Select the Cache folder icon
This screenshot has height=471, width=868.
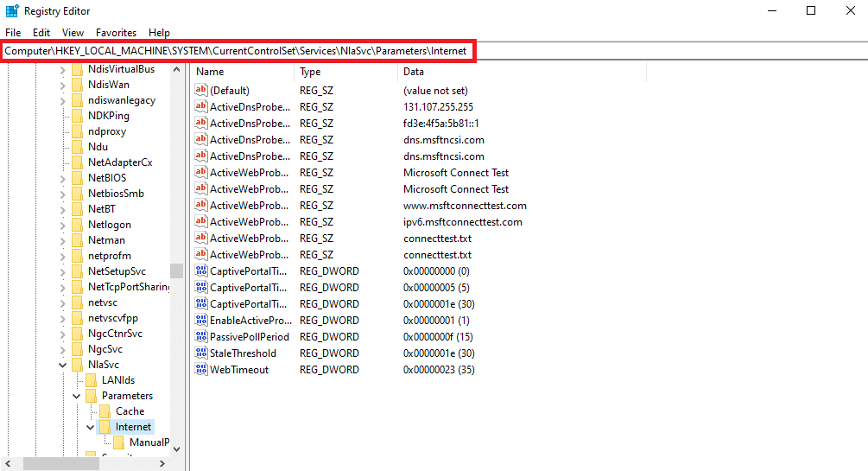105,411
